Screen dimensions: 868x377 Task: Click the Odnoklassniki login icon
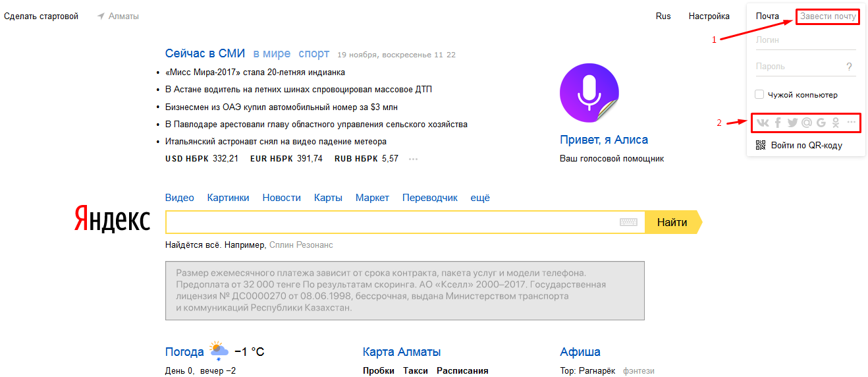point(836,123)
